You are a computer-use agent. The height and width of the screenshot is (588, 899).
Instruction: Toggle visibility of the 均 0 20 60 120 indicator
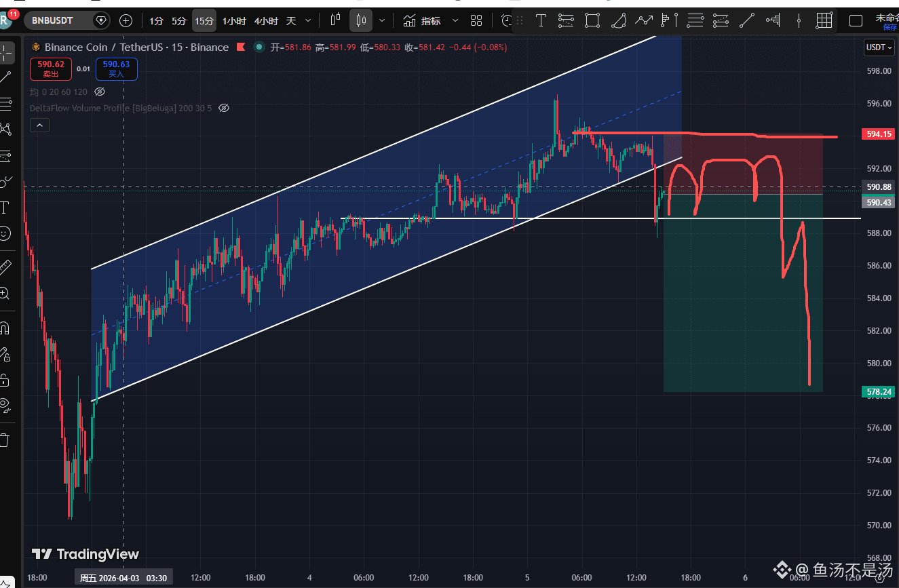point(100,92)
